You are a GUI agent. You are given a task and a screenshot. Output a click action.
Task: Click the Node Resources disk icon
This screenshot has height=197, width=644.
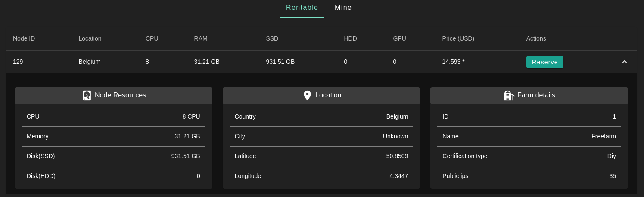87,95
